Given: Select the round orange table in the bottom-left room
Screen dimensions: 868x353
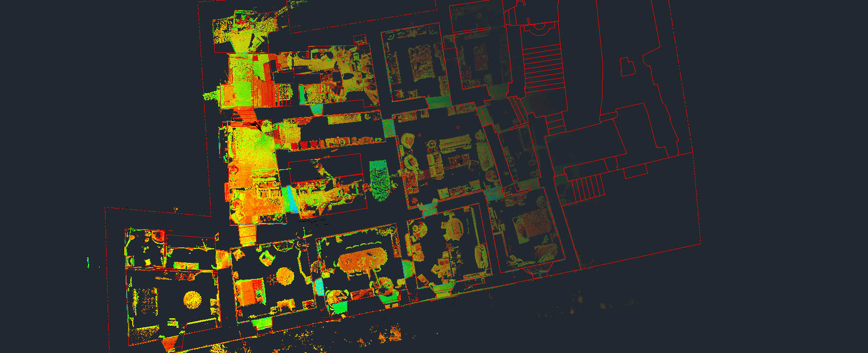Looking at the screenshot, I should 193,300.
